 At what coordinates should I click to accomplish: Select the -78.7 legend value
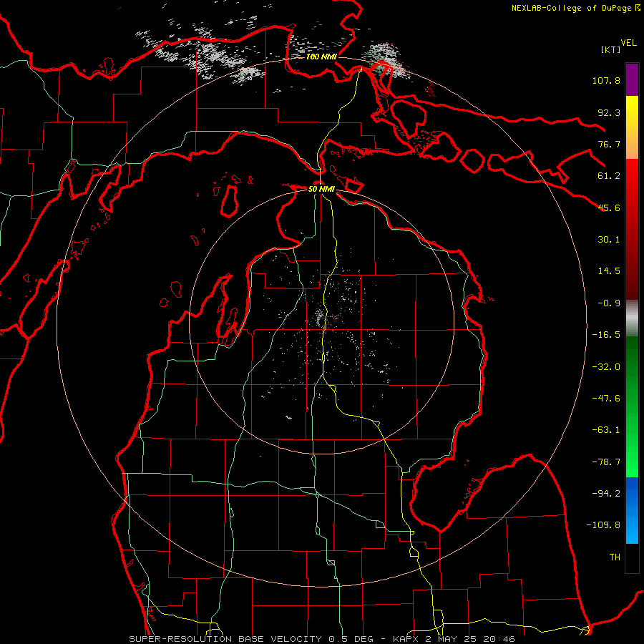pos(606,462)
